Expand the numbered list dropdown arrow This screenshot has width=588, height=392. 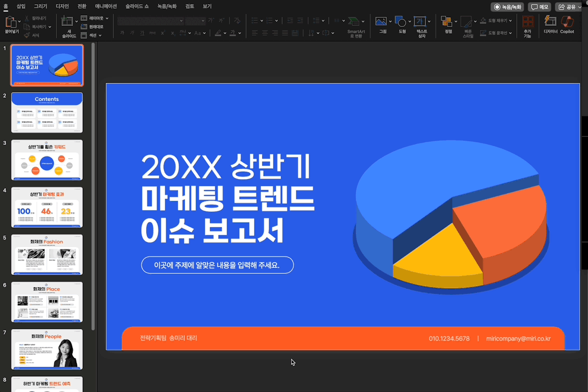tap(276, 21)
